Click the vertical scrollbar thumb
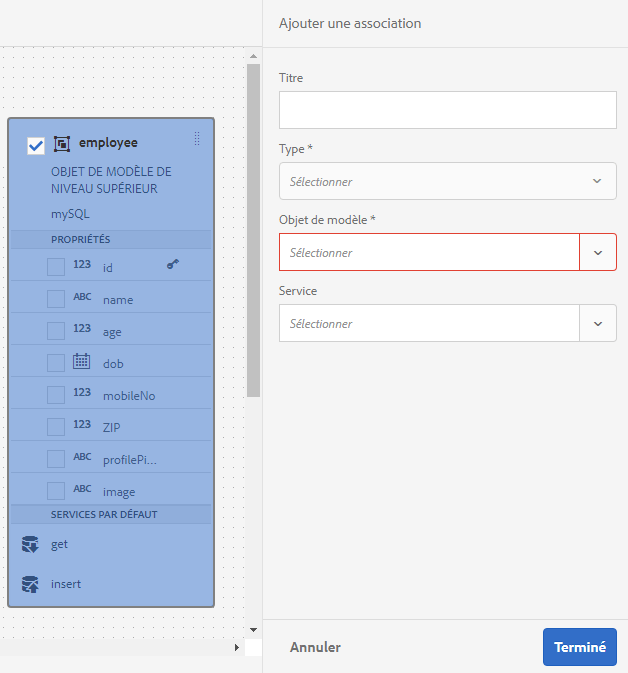 [x=254, y=230]
